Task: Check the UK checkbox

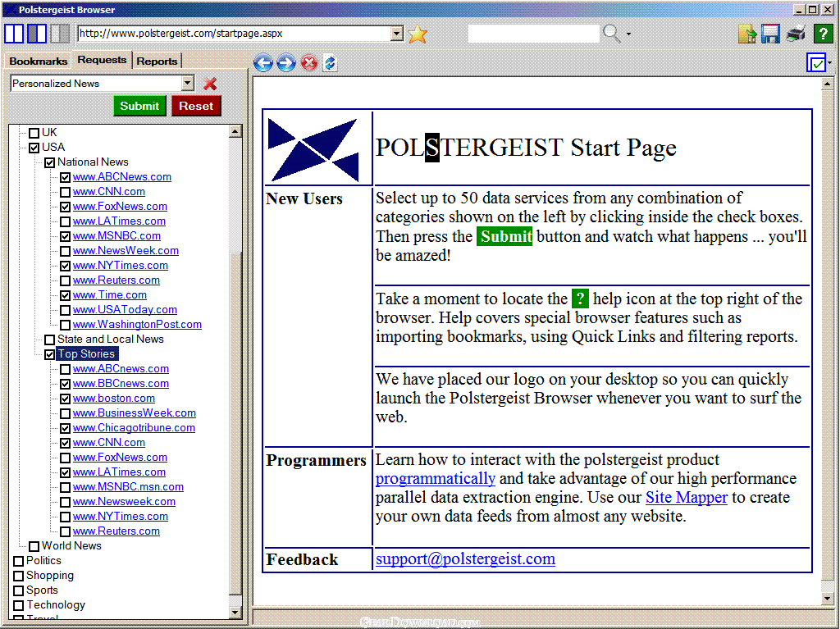Action: (34, 133)
